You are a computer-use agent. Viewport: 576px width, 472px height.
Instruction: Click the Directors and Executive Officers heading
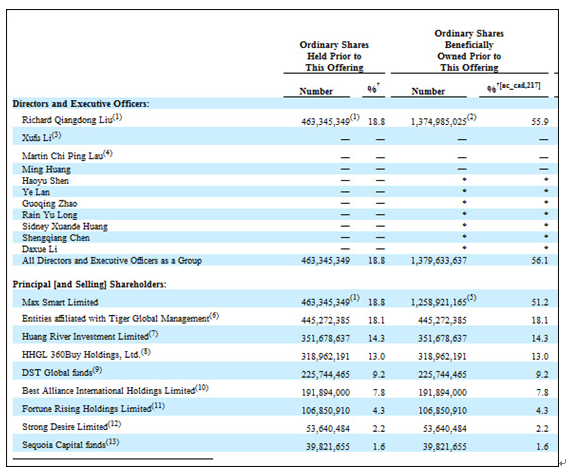81,104
